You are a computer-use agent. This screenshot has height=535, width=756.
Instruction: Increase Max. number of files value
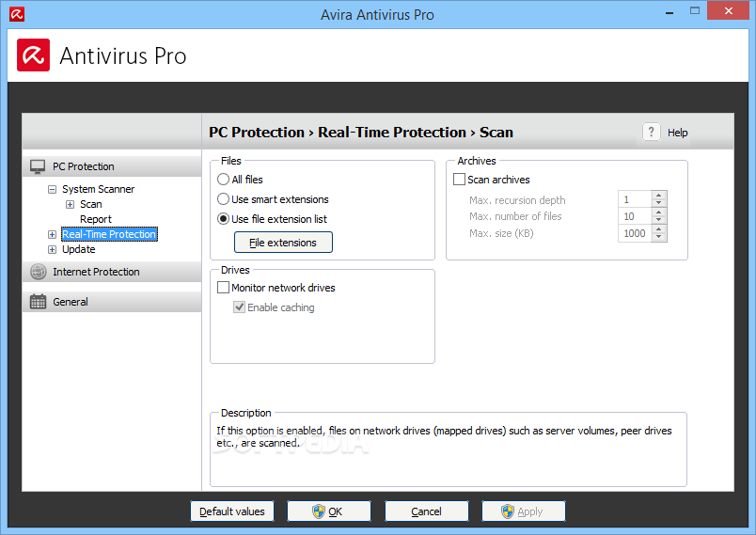(658, 212)
